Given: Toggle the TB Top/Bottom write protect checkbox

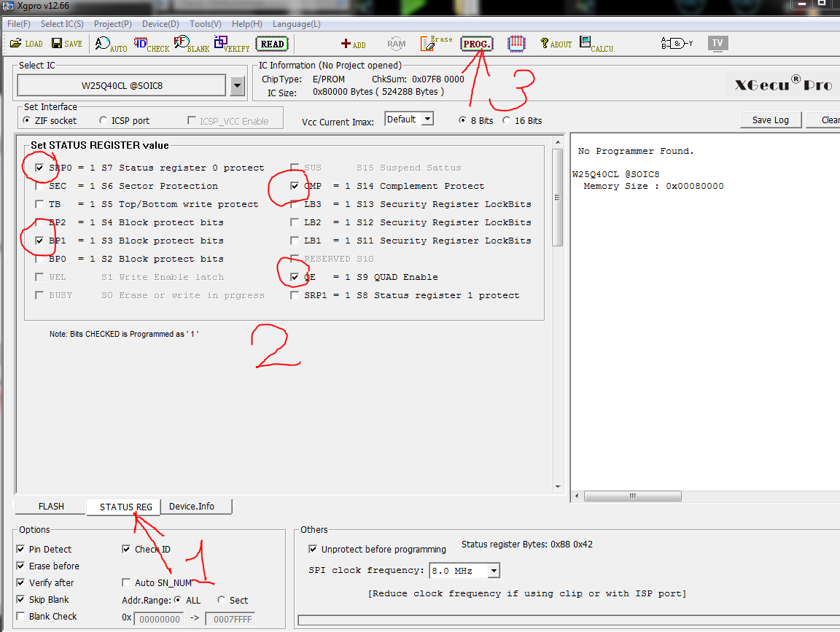Looking at the screenshot, I should [39, 204].
